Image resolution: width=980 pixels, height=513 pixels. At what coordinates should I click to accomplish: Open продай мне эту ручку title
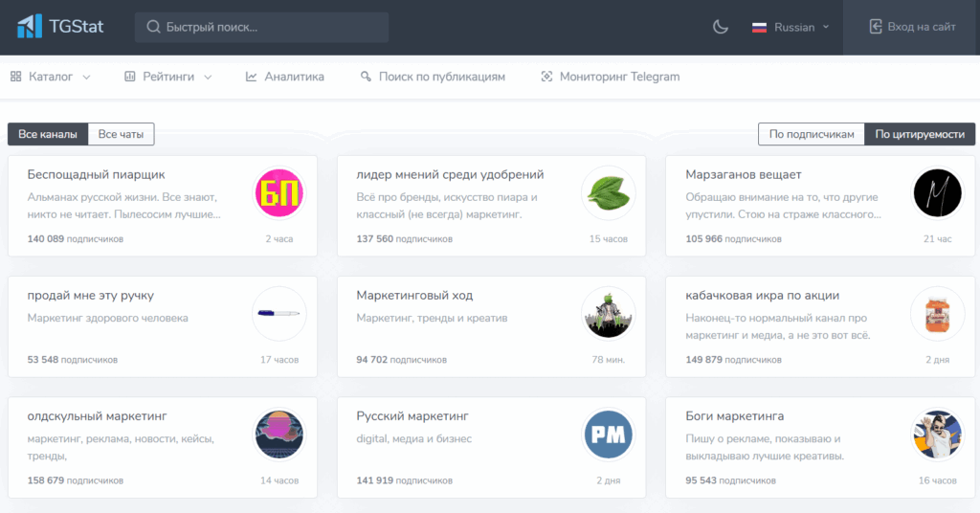tap(91, 296)
